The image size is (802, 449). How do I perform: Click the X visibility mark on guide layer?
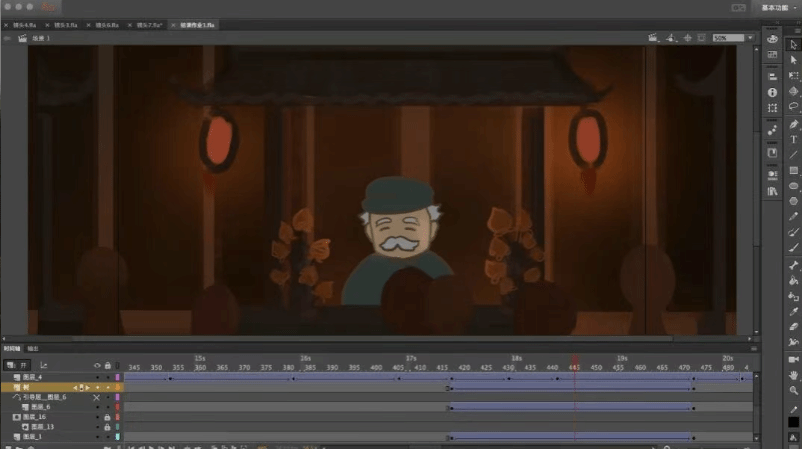(97, 397)
